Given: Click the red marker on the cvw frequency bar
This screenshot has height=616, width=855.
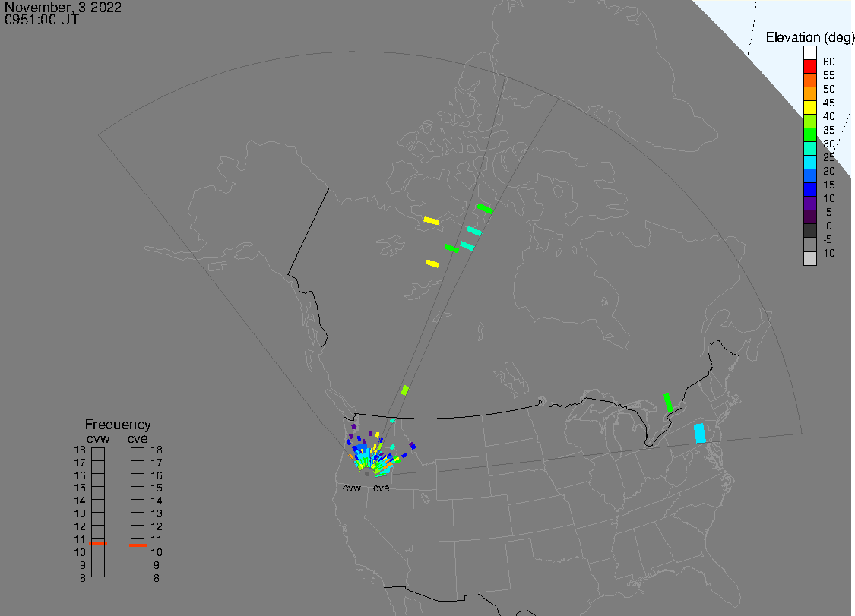Looking at the screenshot, I should [x=98, y=544].
